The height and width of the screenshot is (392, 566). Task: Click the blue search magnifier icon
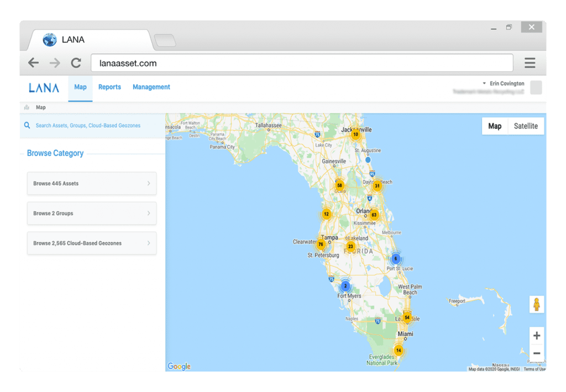point(27,126)
